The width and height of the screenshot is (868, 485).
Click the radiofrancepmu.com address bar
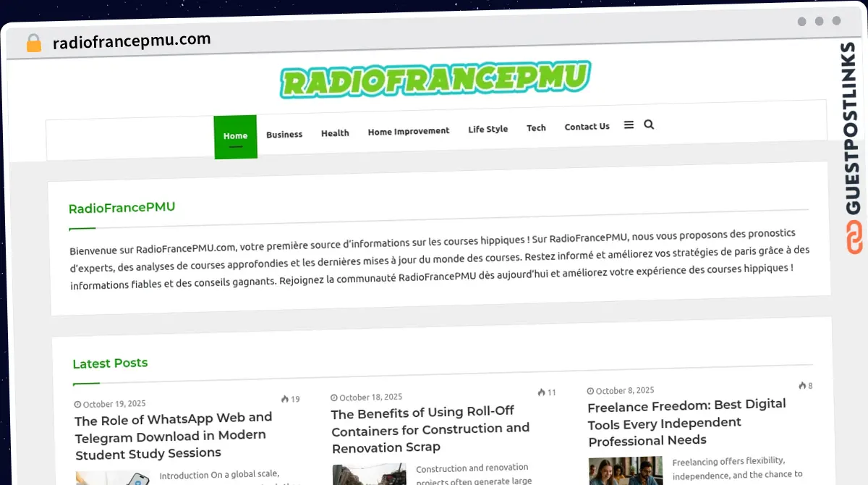pyautogui.click(x=132, y=41)
